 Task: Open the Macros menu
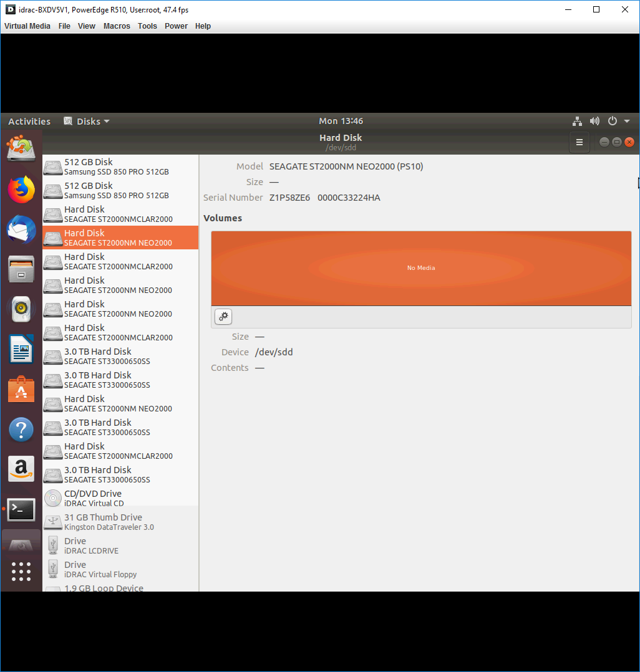pyautogui.click(x=117, y=26)
